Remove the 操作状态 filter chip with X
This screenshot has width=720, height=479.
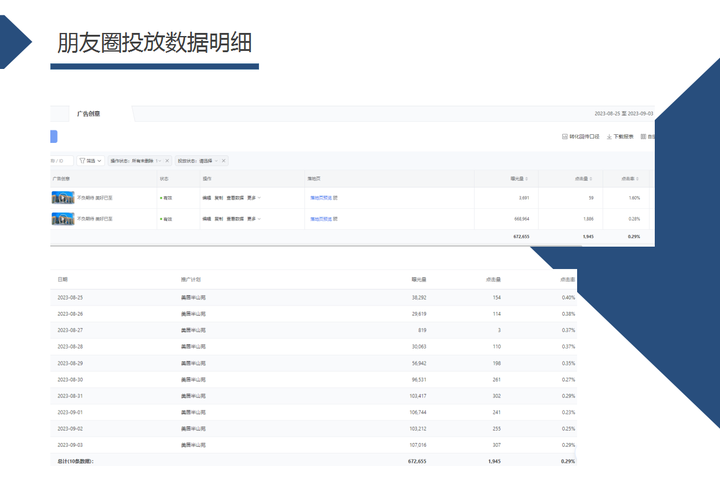point(168,160)
